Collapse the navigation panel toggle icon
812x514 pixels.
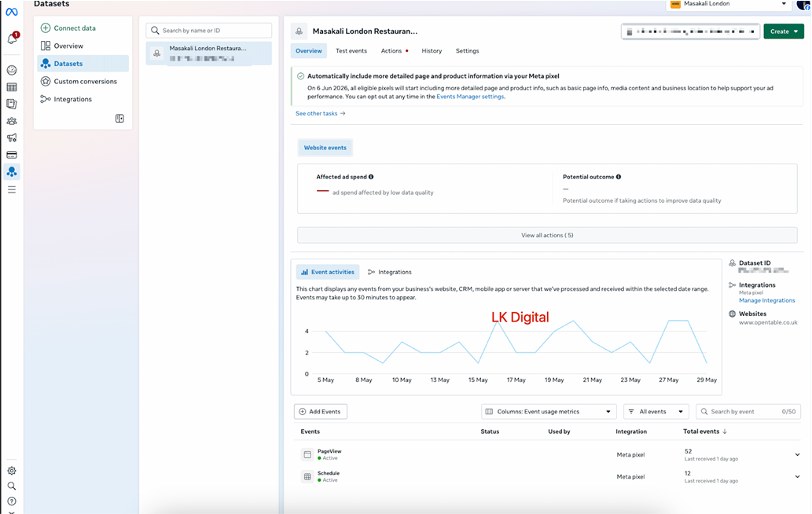point(119,119)
